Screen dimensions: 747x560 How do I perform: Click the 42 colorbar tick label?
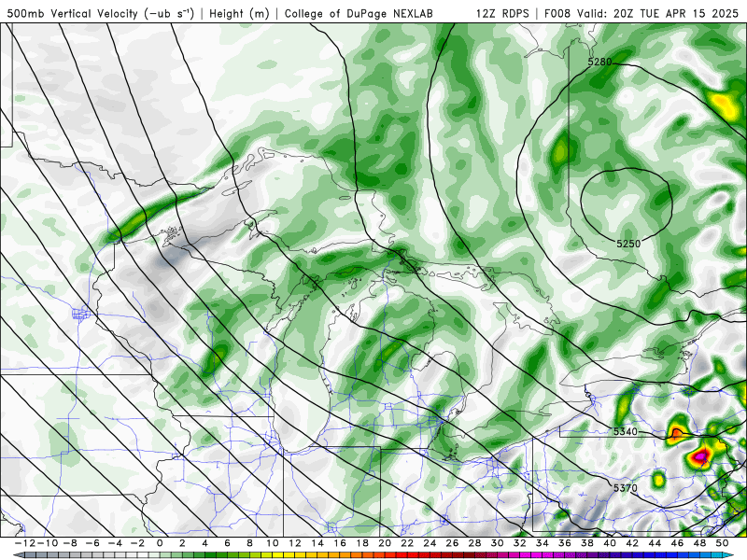(632, 543)
